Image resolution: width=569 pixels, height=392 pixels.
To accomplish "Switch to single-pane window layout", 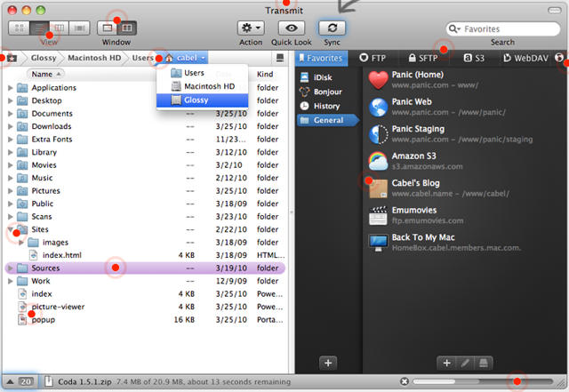I will pyautogui.click(x=108, y=28).
